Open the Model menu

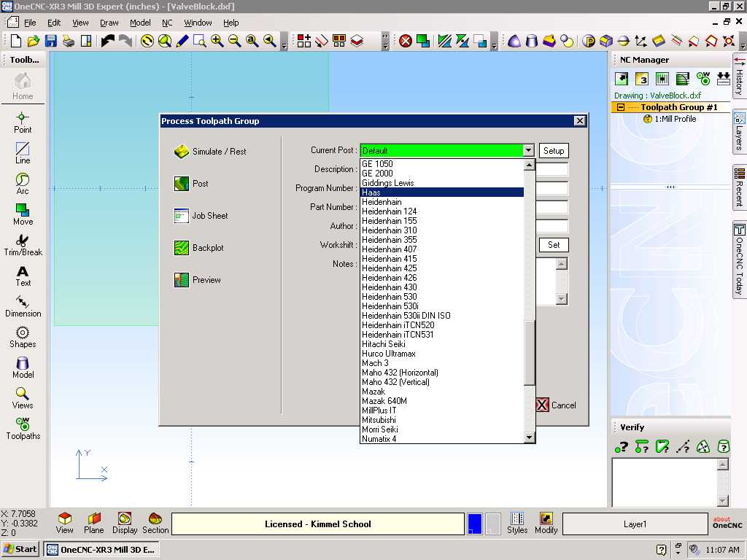(x=140, y=23)
